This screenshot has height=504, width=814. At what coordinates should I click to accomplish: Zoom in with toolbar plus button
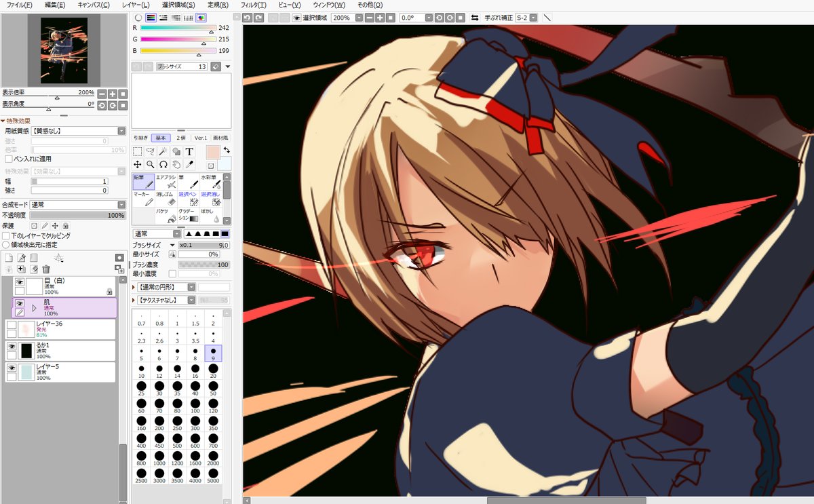[379, 17]
